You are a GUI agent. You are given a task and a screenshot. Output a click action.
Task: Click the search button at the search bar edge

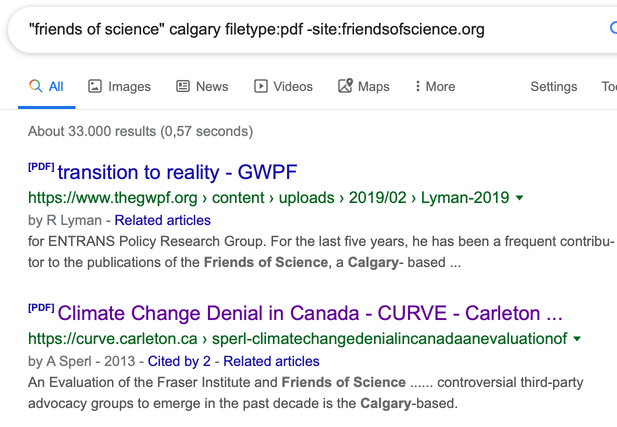[x=613, y=28]
